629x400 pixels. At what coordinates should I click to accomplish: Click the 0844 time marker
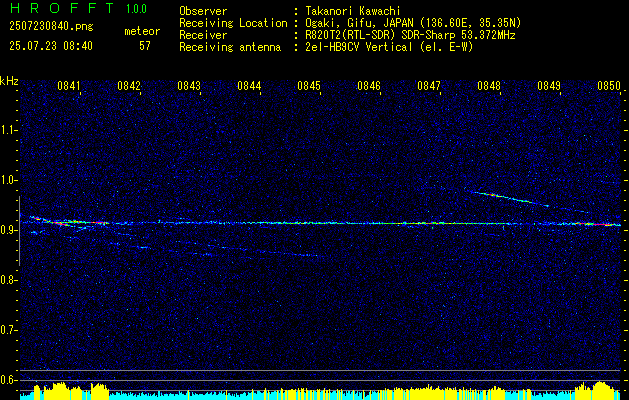click(249, 86)
